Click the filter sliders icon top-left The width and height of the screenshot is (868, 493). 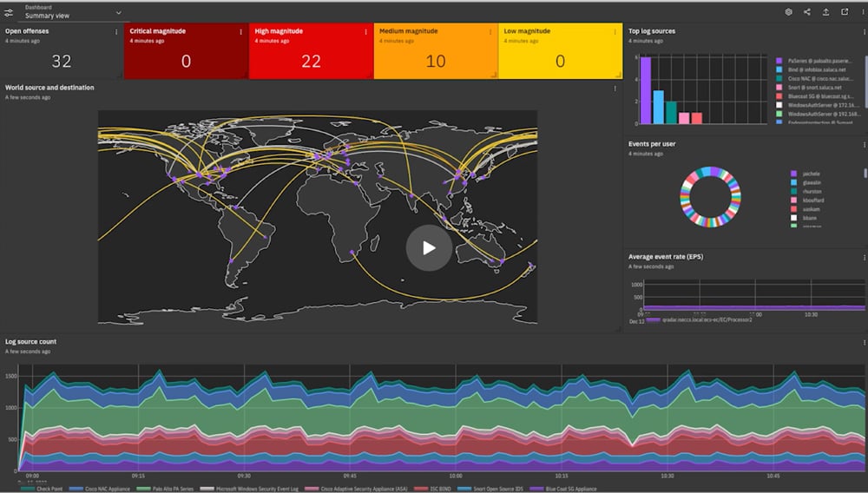(9, 12)
